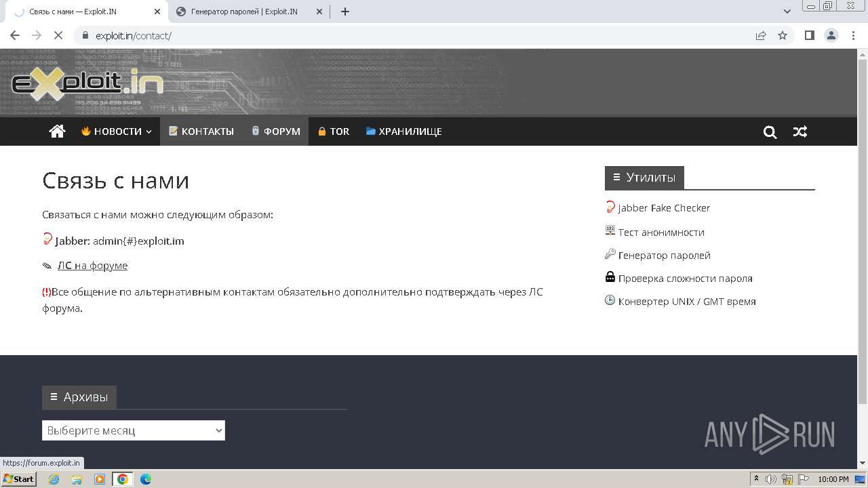The height and width of the screenshot is (488, 868).
Task: Click the Архивы widget heading
Action: click(79, 397)
